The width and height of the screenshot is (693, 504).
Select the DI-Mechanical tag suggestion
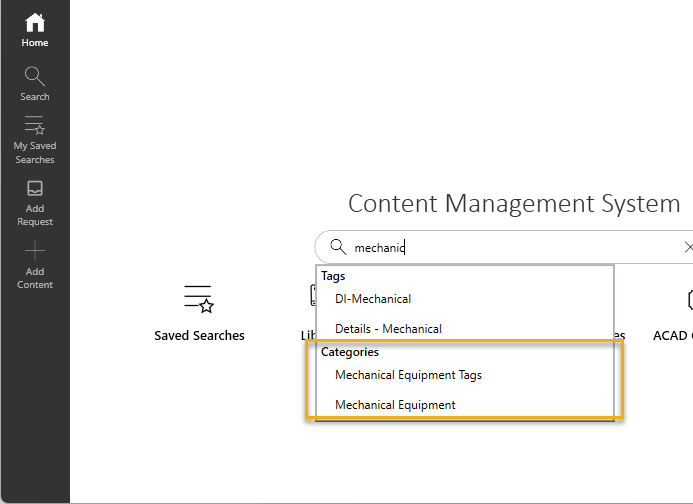tap(373, 298)
